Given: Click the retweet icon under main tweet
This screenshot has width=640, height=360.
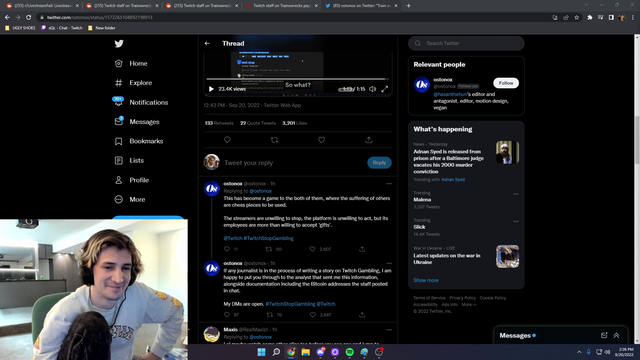Looking at the screenshot, I should 274,140.
